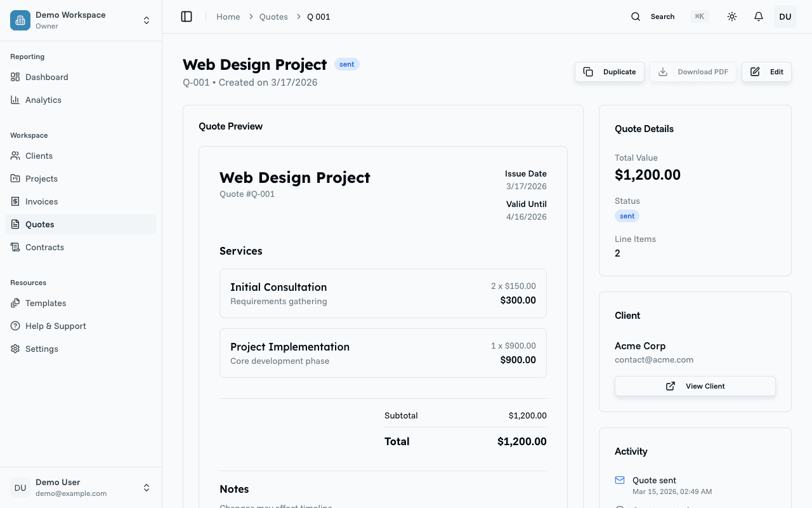Viewport: 812px width, 508px height.
Task: Open the DU avatar in top bar
Action: (785, 17)
